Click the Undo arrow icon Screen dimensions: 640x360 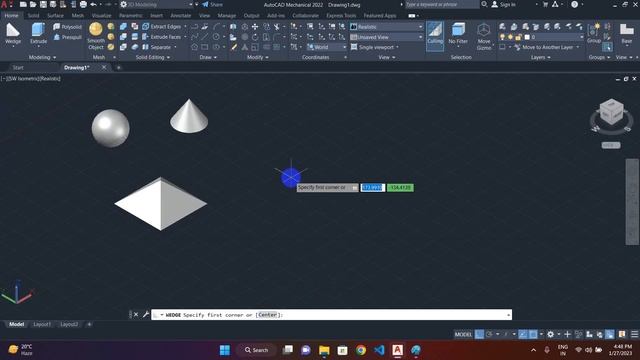pyautogui.click(x=93, y=4)
